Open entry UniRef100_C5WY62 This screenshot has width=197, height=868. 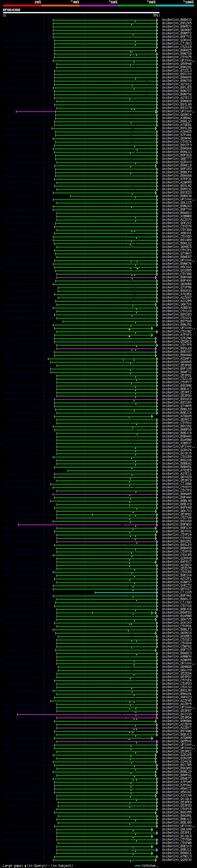(177, 646)
